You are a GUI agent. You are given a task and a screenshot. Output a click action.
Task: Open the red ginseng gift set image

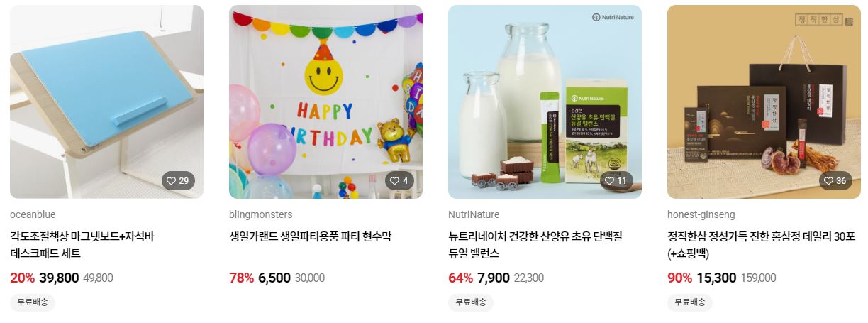(x=764, y=102)
